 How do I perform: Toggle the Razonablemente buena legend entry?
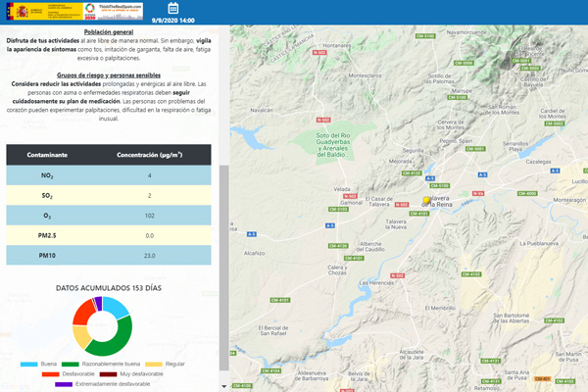(101, 364)
